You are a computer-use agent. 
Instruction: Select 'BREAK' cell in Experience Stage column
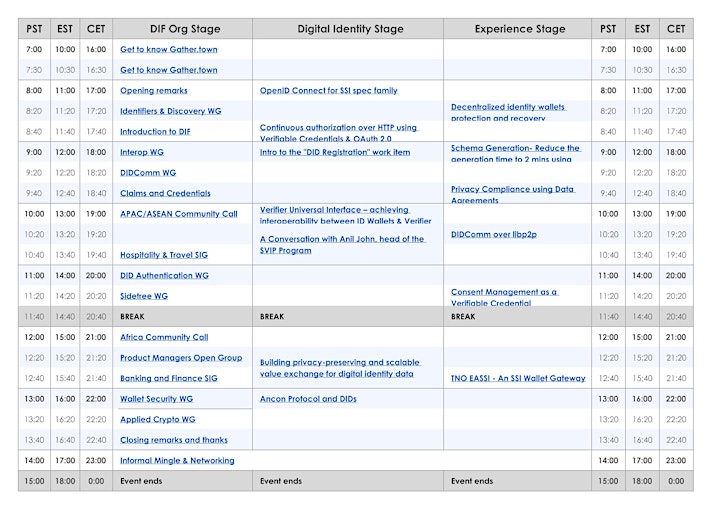pos(518,317)
